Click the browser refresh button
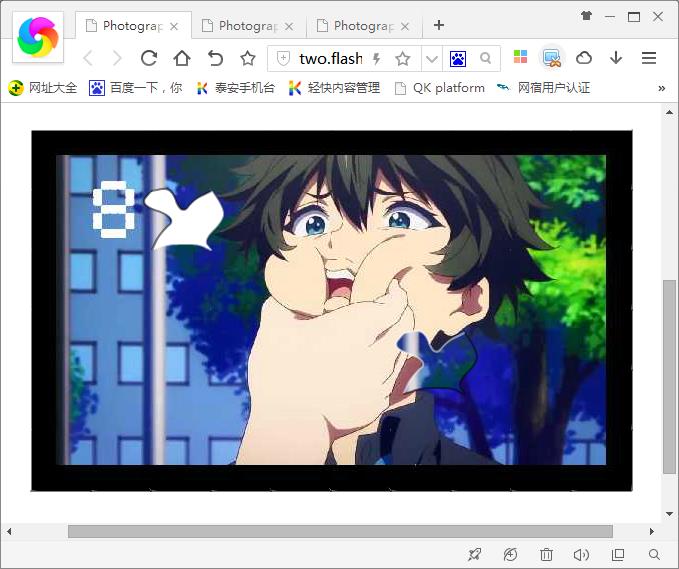 pos(149,58)
